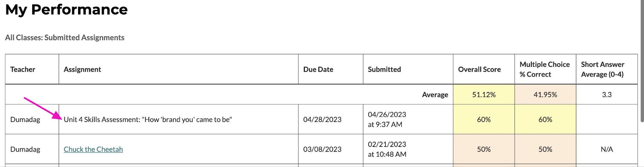Click the 60% overall score for Unit 4
Screen dimensions: 644x167
484,120
